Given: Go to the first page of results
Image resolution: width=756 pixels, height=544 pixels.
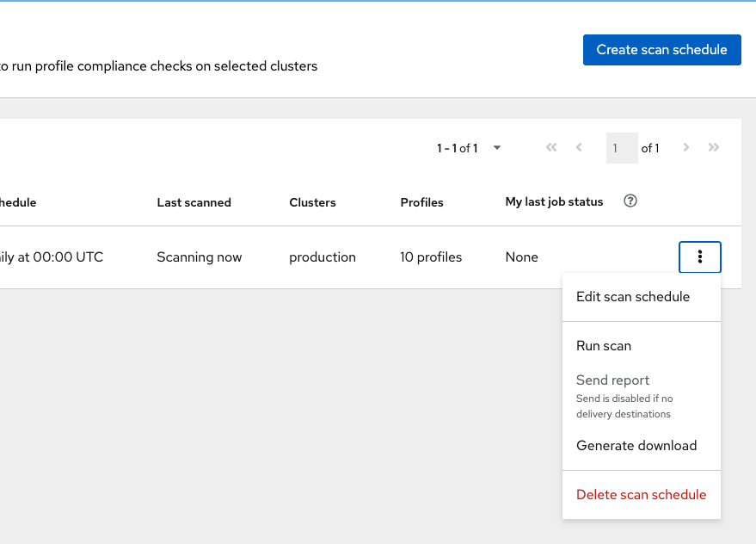Looking at the screenshot, I should 551,148.
